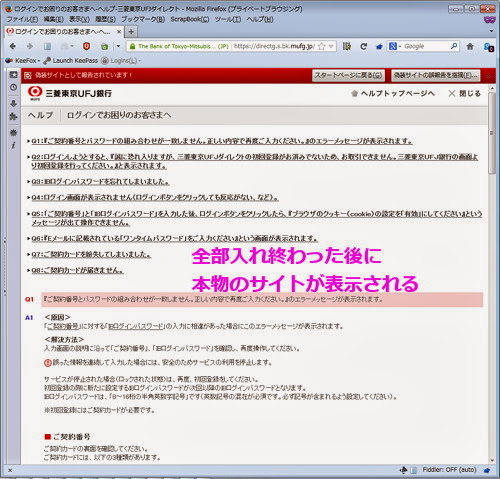Open the bookmarks sidebar star icon
The height and width of the screenshot is (479, 500).
click(13, 75)
